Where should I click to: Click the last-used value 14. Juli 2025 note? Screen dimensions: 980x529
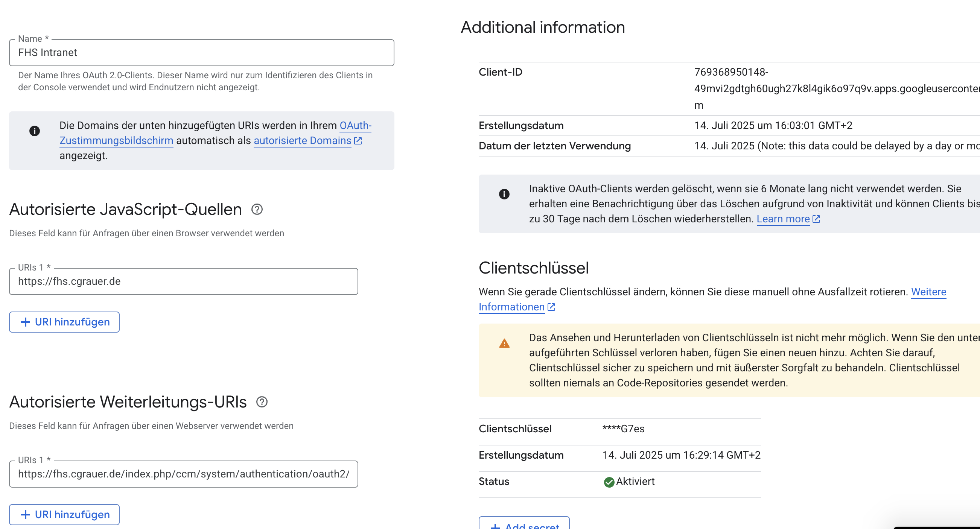[837, 146]
